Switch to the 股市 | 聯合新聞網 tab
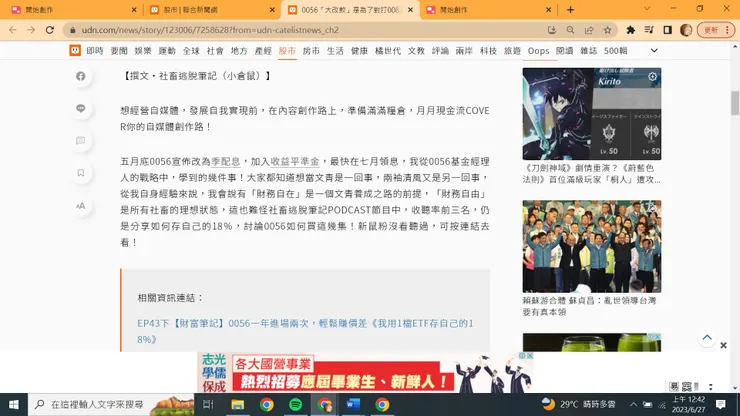 (211, 9)
